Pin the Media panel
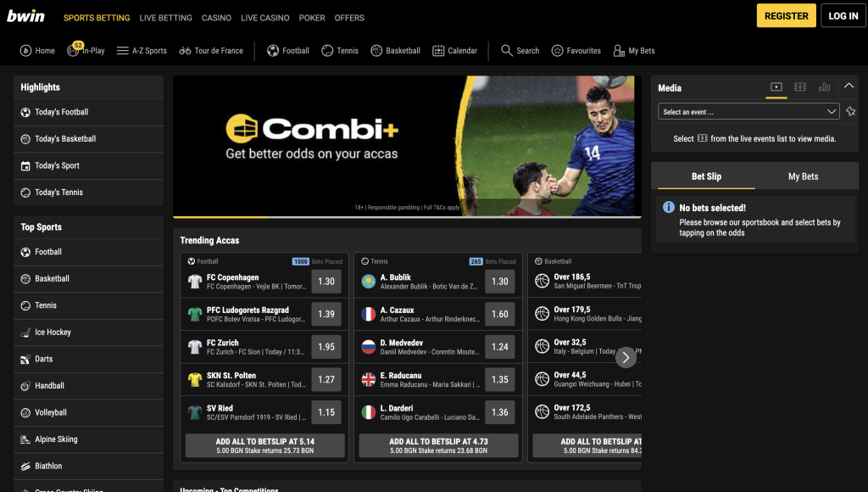Viewport: 868px width, 492px height. tap(851, 111)
